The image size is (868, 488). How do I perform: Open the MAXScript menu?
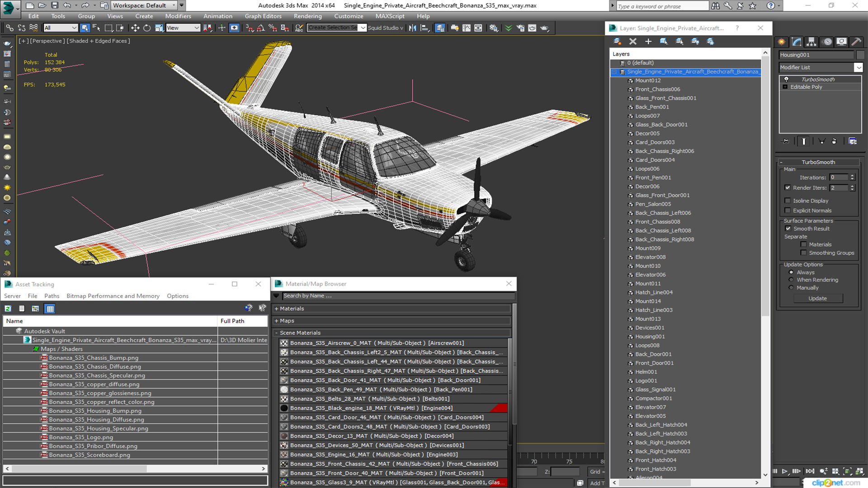point(390,16)
